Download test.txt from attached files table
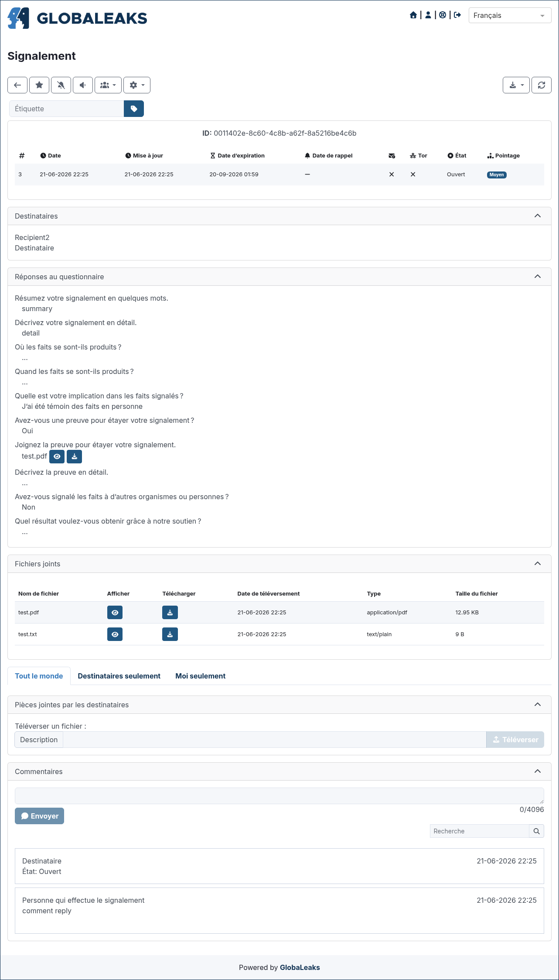559x980 pixels. (170, 634)
